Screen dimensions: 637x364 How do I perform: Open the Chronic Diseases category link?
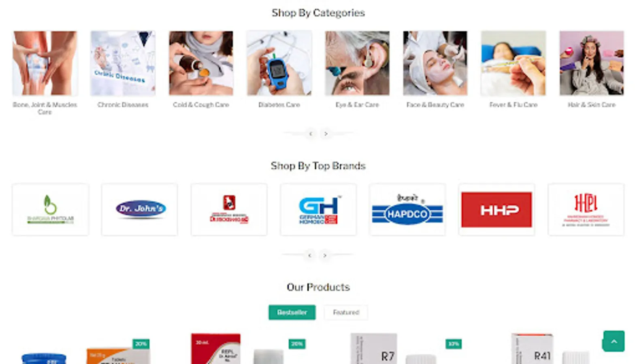click(123, 105)
